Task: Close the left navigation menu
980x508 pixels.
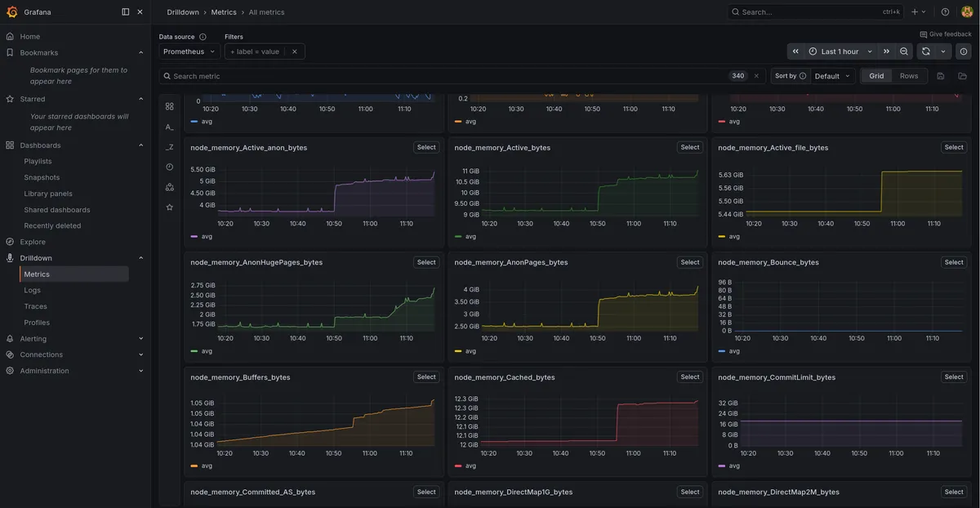Action: pos(140,11)
